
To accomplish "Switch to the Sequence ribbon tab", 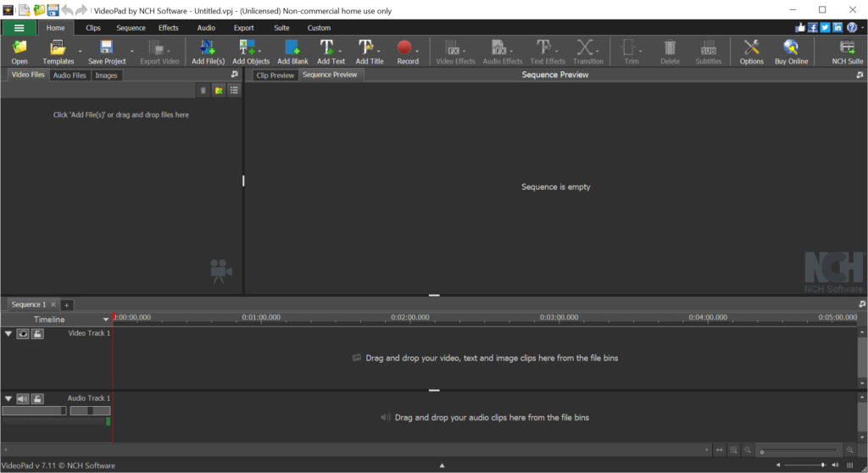I will pyautogui.click(x=131, y=28).
